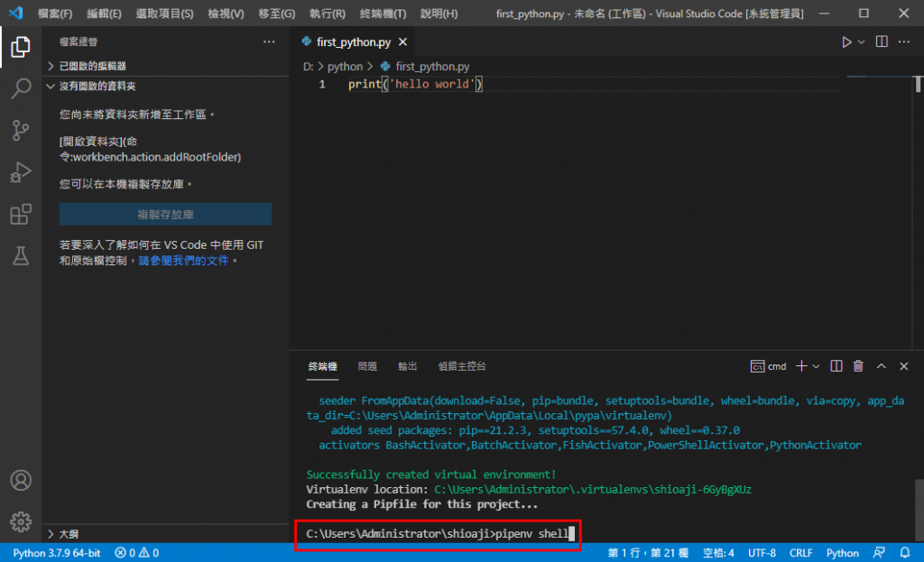Screen dimensions: 924x562
Task: Open new terminal profile dropdown arrow
Action: point(816,366)
